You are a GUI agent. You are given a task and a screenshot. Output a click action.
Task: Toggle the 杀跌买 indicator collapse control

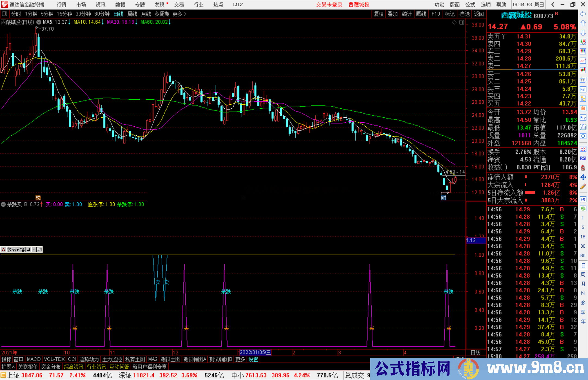(3, 204)
